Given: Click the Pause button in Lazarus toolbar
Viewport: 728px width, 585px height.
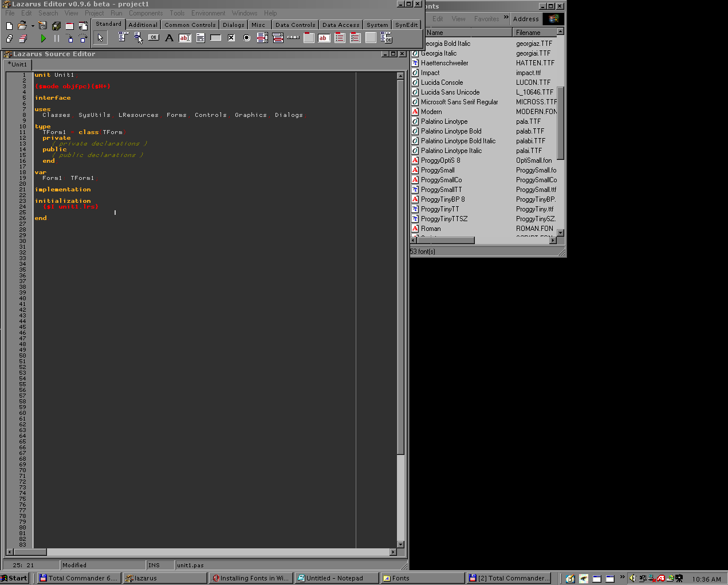Looking at the screenshot, I should coord(56,38).
